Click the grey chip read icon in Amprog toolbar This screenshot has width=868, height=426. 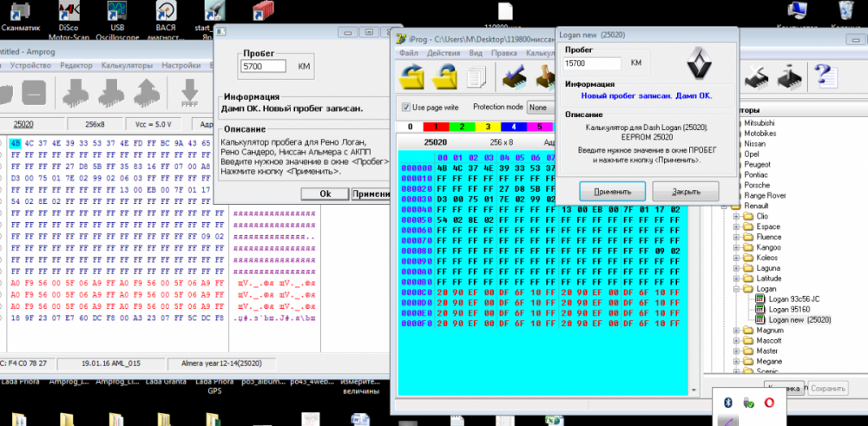(76, 93)
